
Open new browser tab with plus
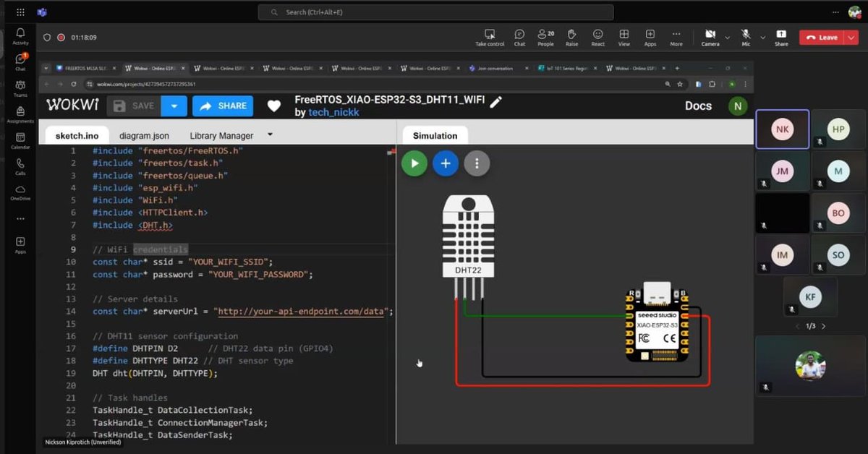coord(676,69)
